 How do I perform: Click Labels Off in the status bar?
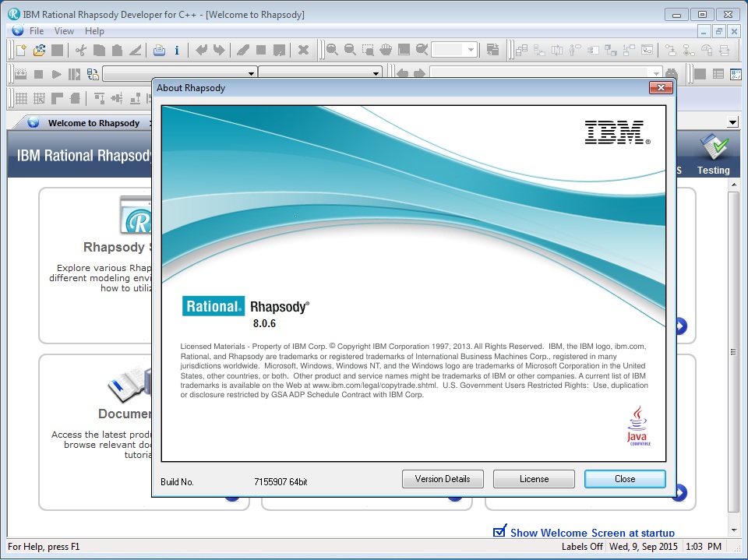tap(582, 547)
